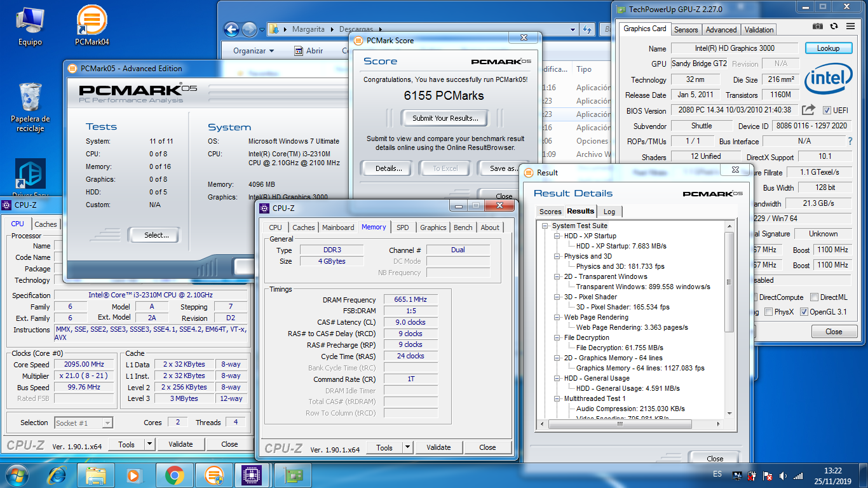Screen dimensions: 868x488
Task: Click the Select... button in PCMark05
Action: click(x=156, y=235)
